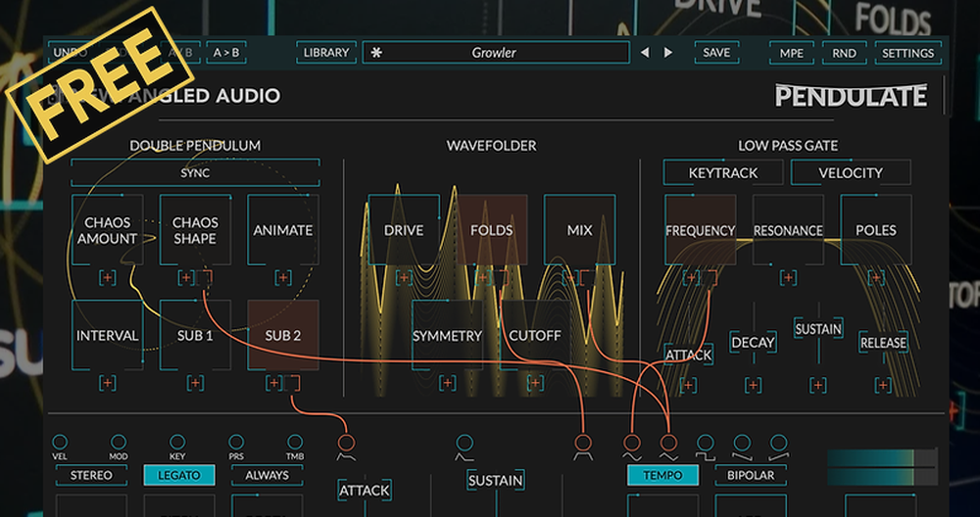Click the MIX control pad
Viewport: 980px width, 517px height.
point(579,230)
